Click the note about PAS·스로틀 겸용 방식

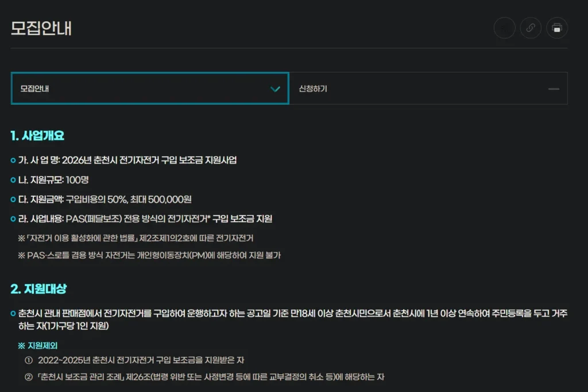149,255
